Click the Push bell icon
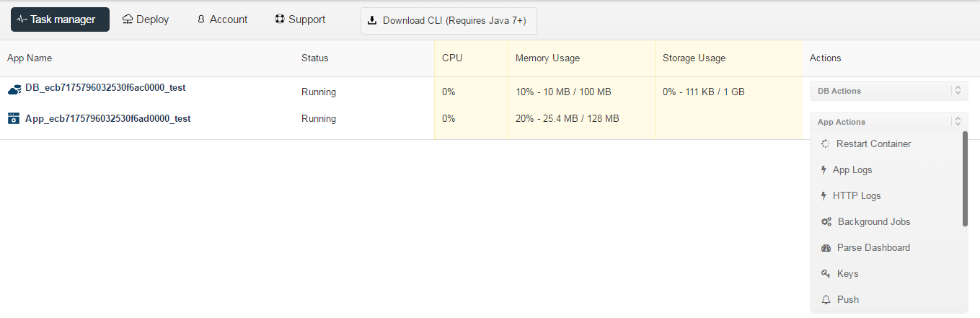 coord(826,299)
